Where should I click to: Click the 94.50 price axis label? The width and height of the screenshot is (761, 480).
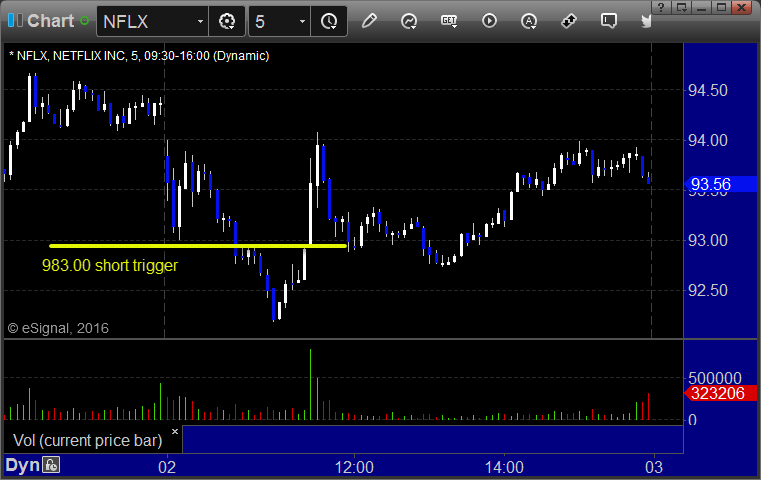708,90
